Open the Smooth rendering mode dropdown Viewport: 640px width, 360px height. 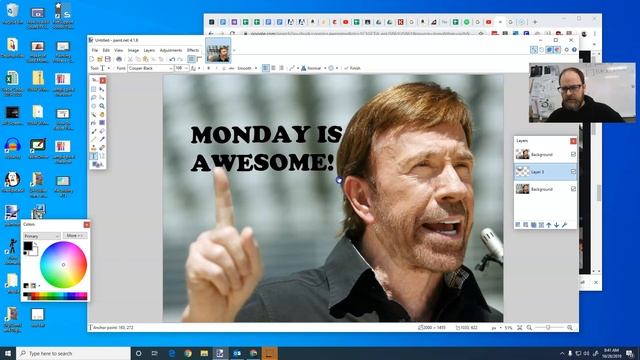click(x=247, y=68)
